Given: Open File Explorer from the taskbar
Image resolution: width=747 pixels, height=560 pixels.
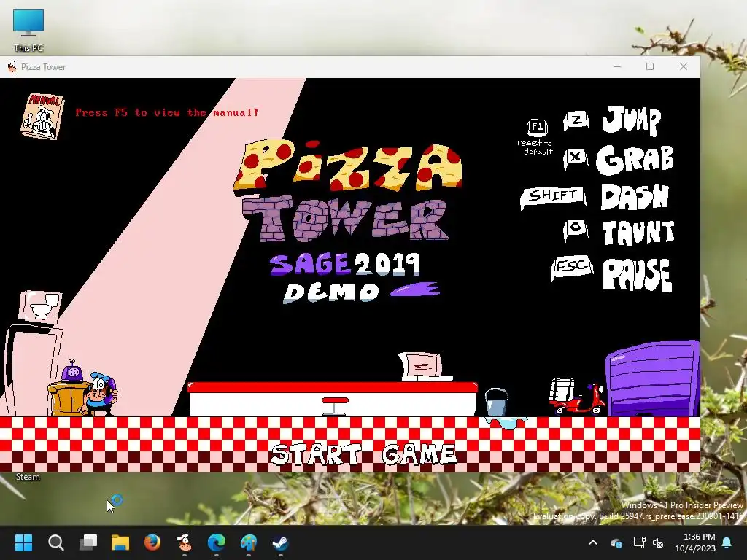Looking at the screenshot, I should pos(120,542).
